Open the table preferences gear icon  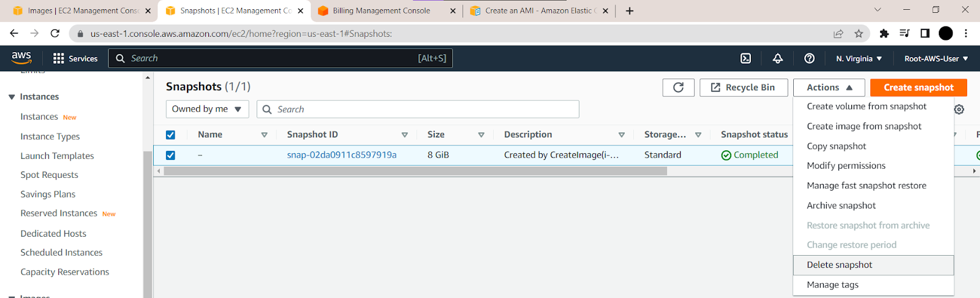pos(959,109)
